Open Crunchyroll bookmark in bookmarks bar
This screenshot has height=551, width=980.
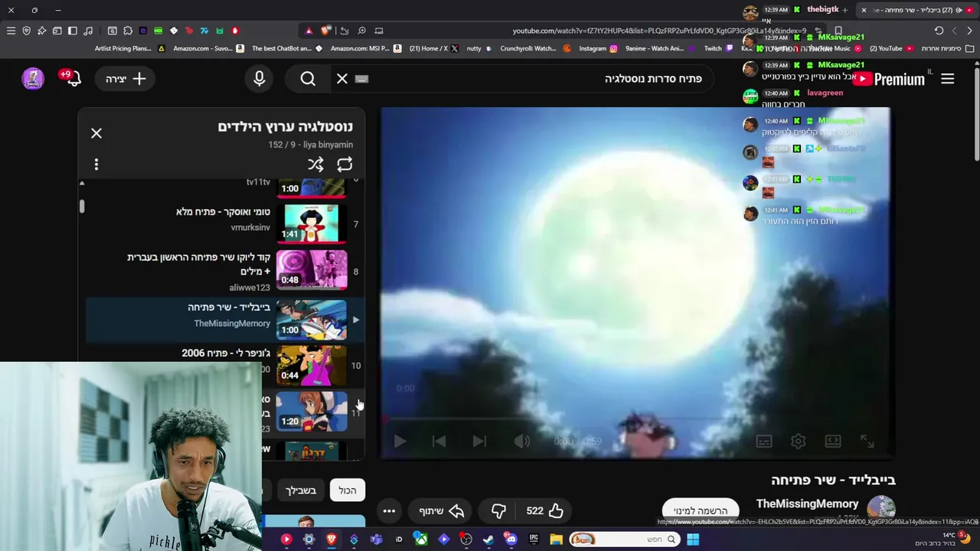(x=535, y=48)
